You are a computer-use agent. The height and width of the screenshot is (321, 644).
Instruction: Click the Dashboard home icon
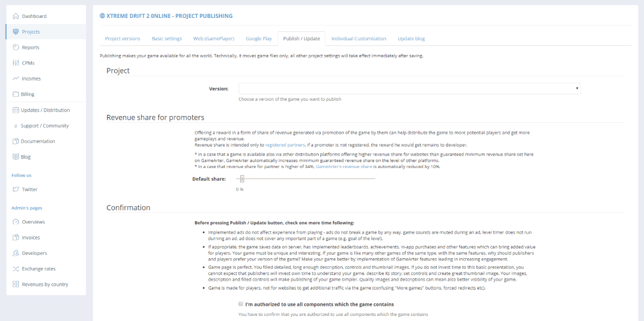click(16, 16)
